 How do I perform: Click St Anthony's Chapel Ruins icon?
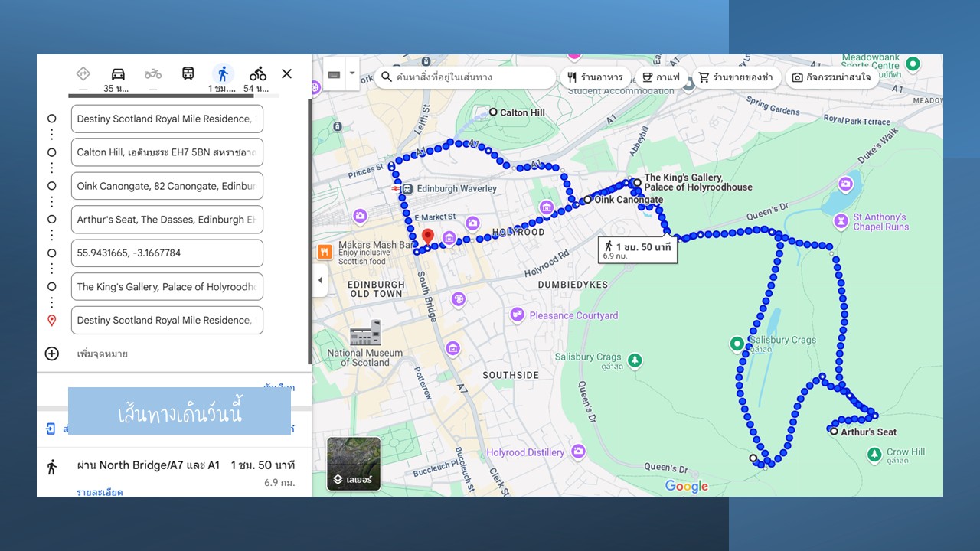[x=842, y=222]
